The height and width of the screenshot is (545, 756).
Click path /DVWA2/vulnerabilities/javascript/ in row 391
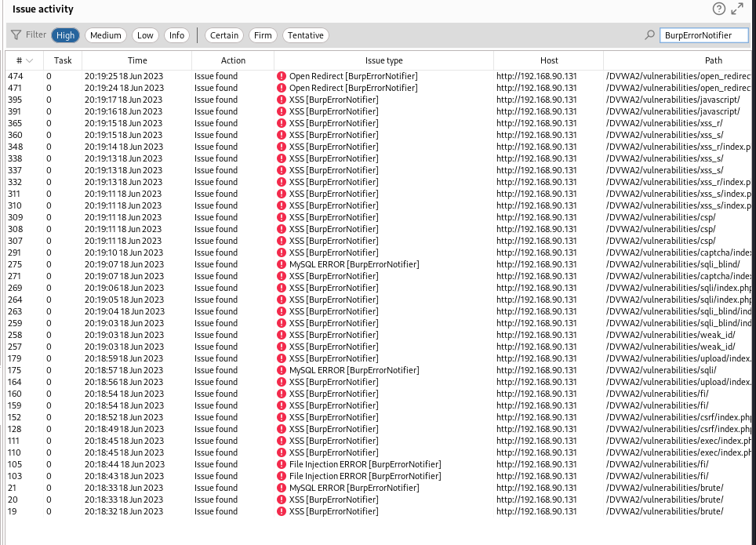[673, 111]
